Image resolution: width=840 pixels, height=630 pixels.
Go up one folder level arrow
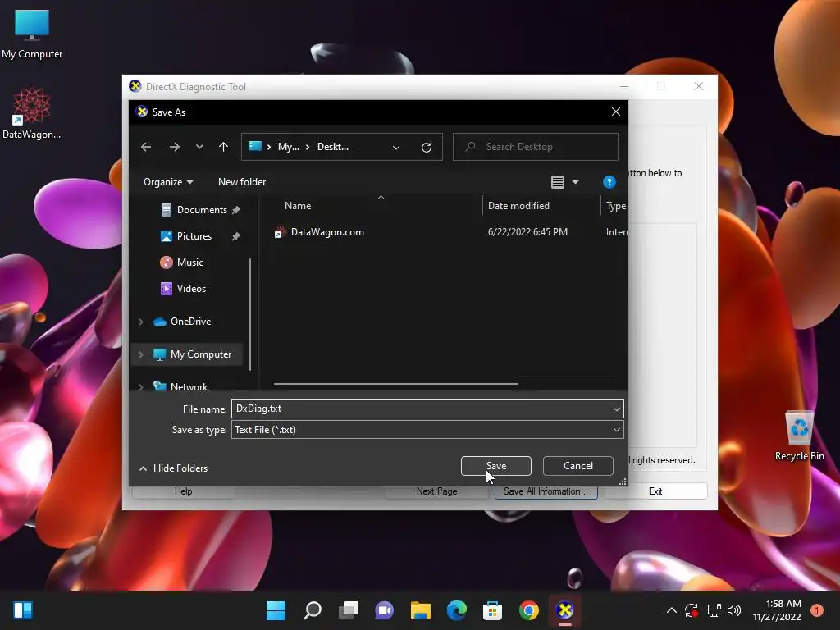point(223,147)
